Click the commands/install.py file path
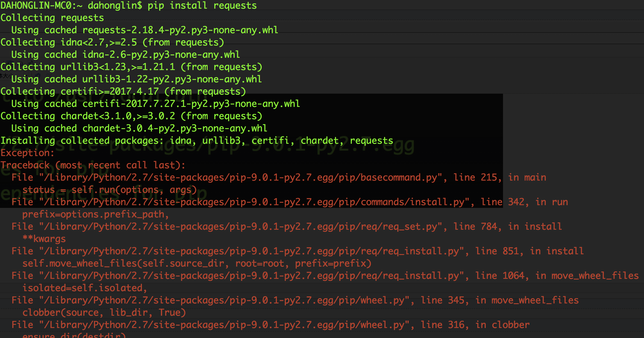 click(x=254, y=202)
